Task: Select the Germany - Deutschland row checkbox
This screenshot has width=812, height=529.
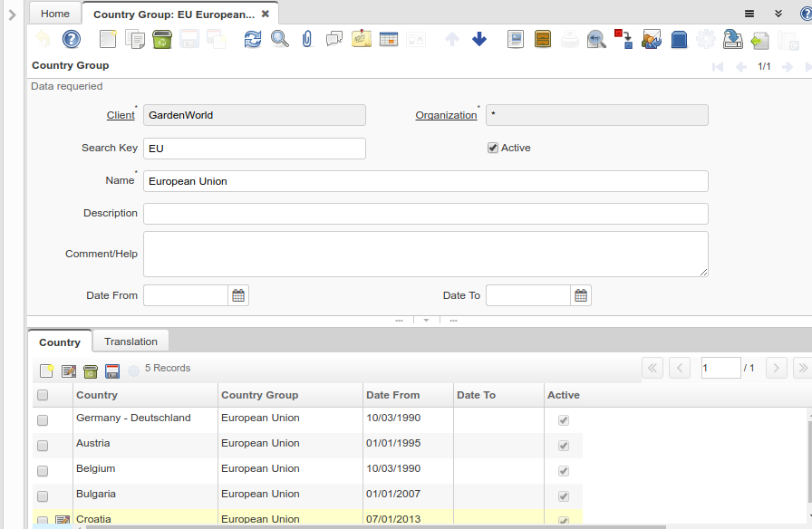Action: [43, 420]
